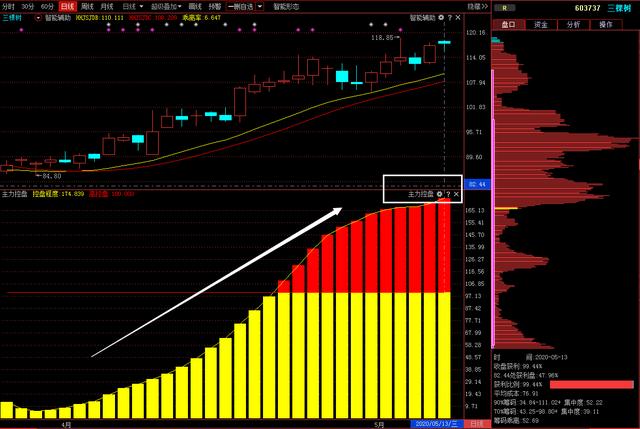Open help question mark of 智能辅助 panel

[450, 18]
